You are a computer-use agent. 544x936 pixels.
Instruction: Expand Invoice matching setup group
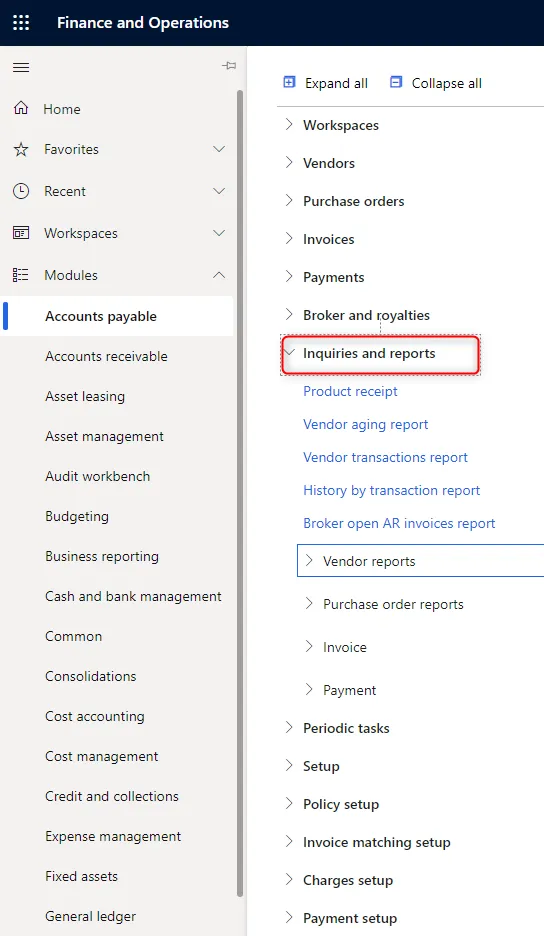pos(290,842)
